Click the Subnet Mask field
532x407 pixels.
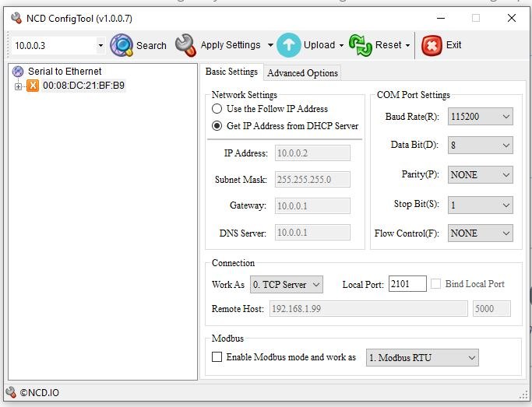coord(312,179)
